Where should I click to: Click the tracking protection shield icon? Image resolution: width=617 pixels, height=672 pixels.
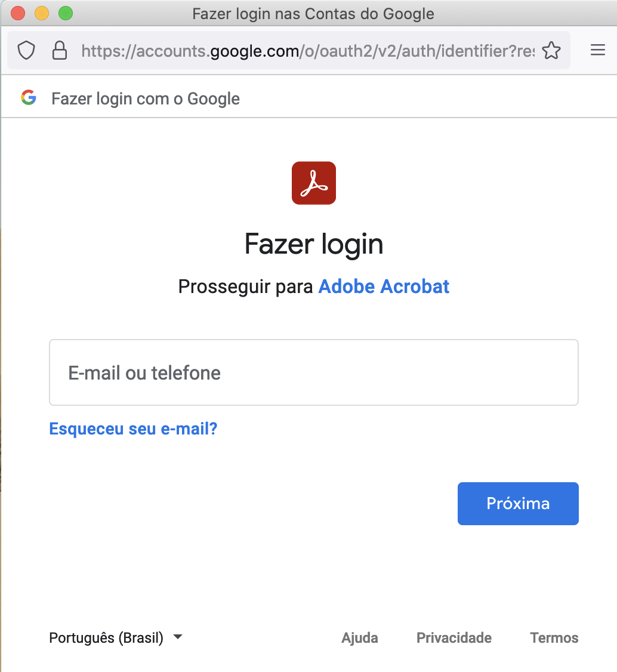pos(26,51)
